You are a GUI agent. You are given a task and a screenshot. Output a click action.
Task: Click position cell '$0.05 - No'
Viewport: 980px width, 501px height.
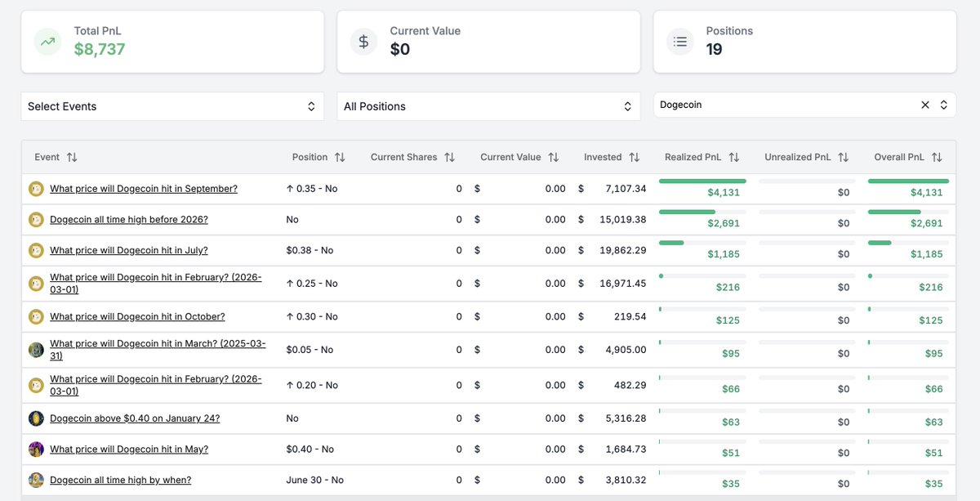pos(310,350)
